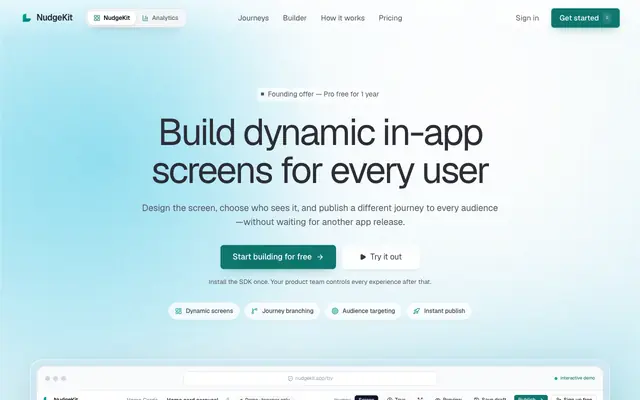Open the Founding offer Pro free badge
Image resolution: width=640 pixels, height=400 pixels.
pyautogui.click(x=320, y=94)
